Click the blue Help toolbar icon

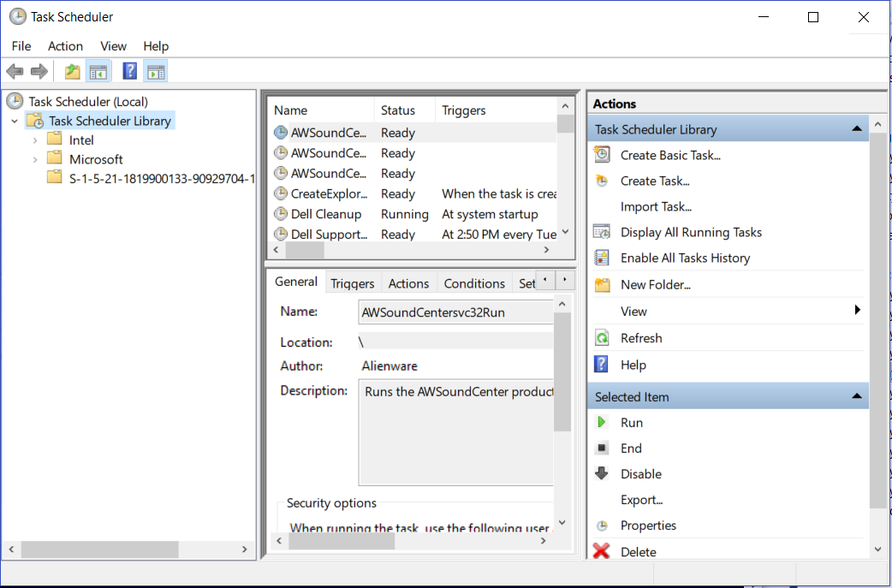coord(130,72)
